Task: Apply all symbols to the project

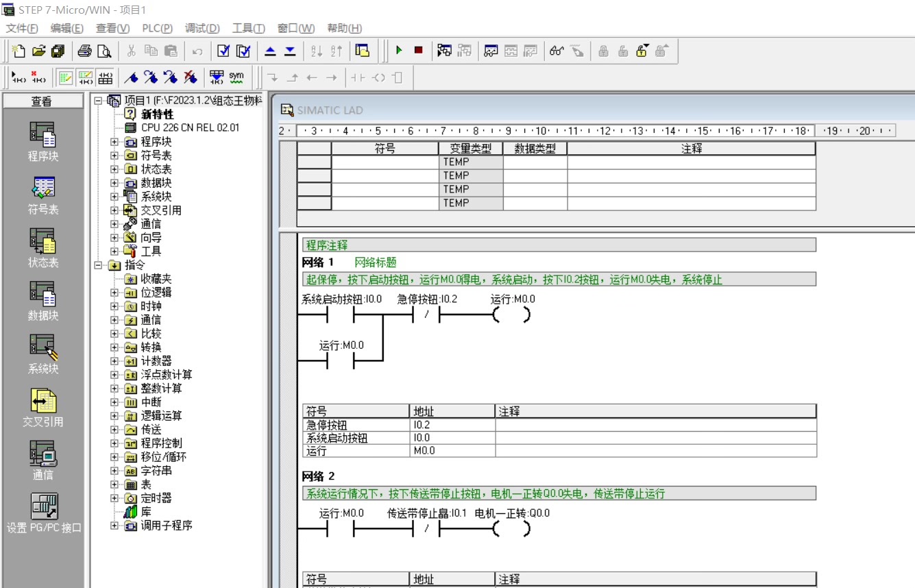Action: [217, 77]
